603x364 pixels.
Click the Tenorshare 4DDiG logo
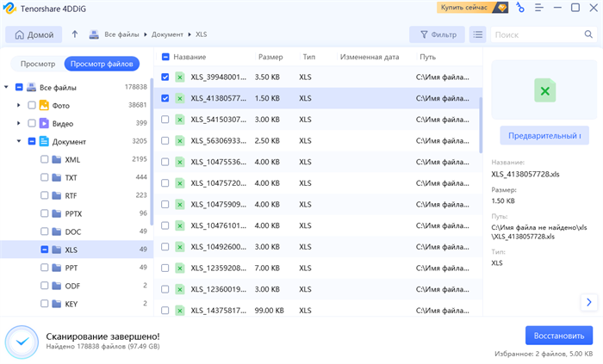[9, 9]
